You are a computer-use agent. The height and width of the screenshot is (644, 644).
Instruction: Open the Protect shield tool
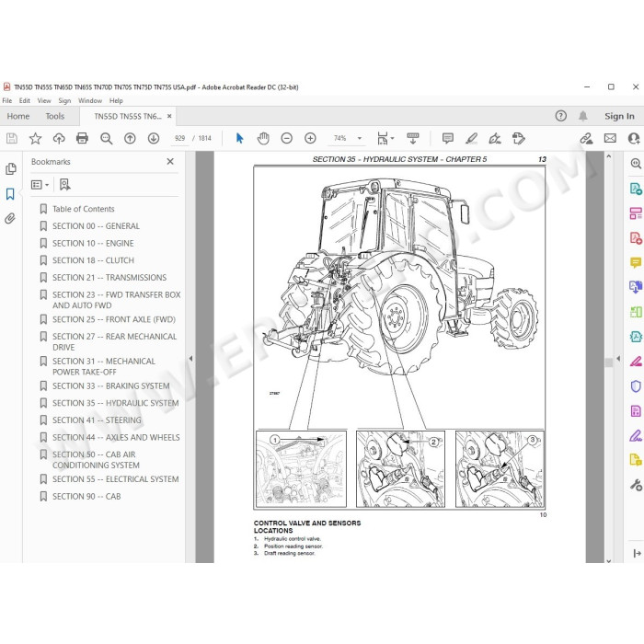click(636, 386)
